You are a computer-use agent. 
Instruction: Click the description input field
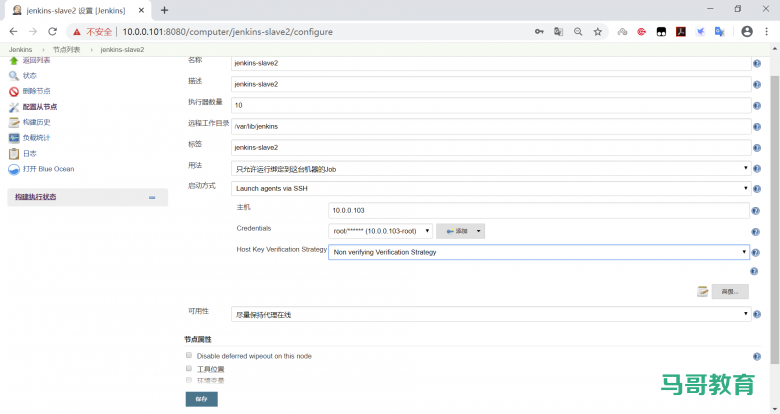pos(491,84)
